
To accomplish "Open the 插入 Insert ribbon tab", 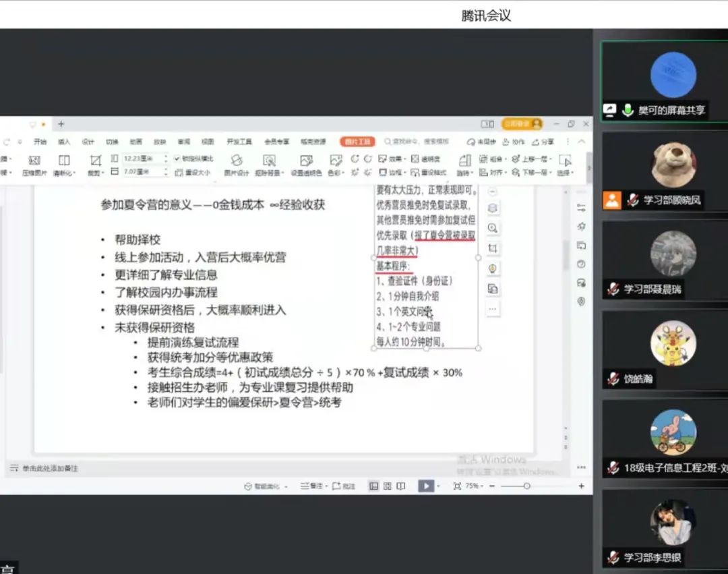I will [x=64, y=142].
